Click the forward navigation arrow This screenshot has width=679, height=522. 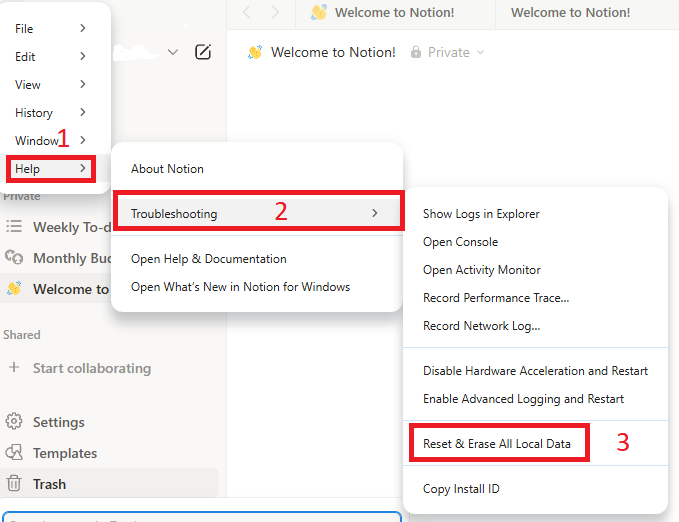(x=275, y=13)
